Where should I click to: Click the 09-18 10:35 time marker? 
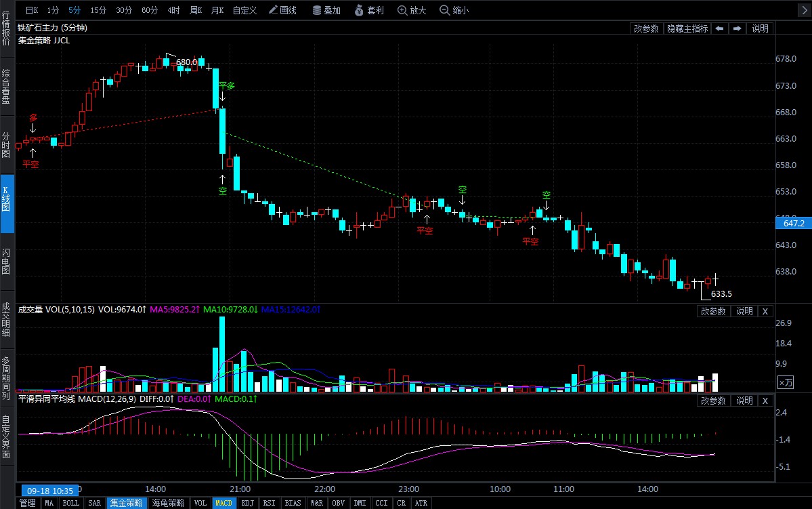tap(49, 491)
